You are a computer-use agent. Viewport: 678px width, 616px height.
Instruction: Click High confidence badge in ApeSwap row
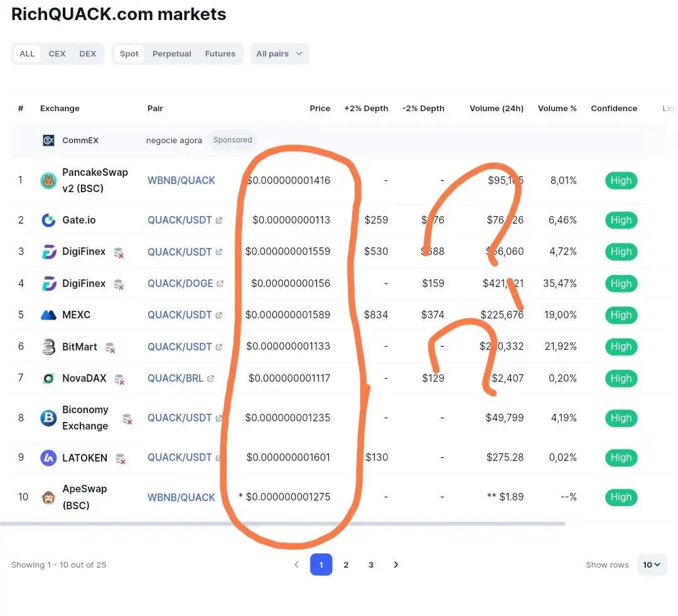pyautogui.click(x=621, y=497)
